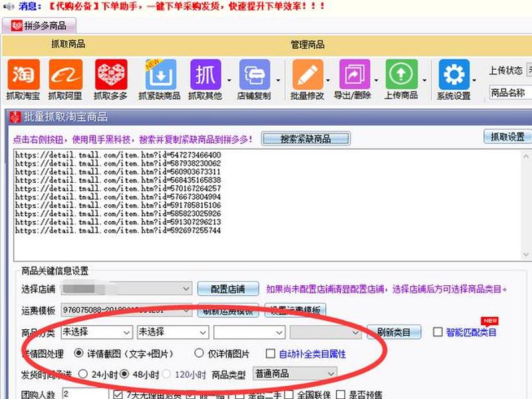The image size is (532, 399).
Task: Click the URL ending in 591785815106
Action: [118, 205]
